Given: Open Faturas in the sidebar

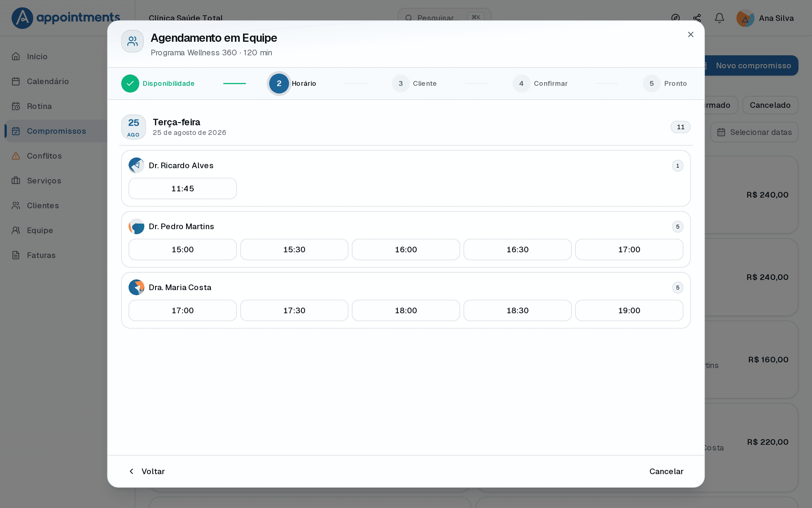Looking at the screenshot, I should point(56,255).
